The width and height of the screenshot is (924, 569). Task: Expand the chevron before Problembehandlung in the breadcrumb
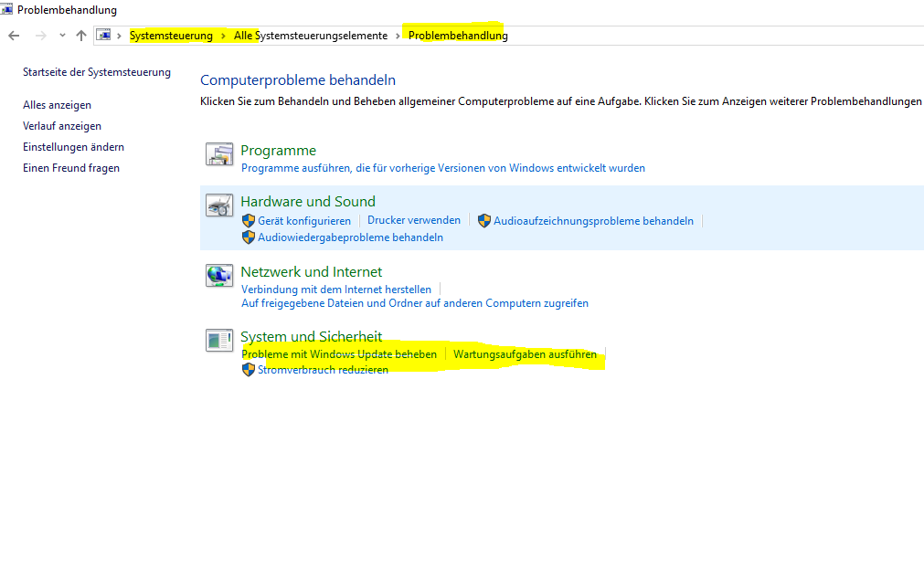[398, 36]
